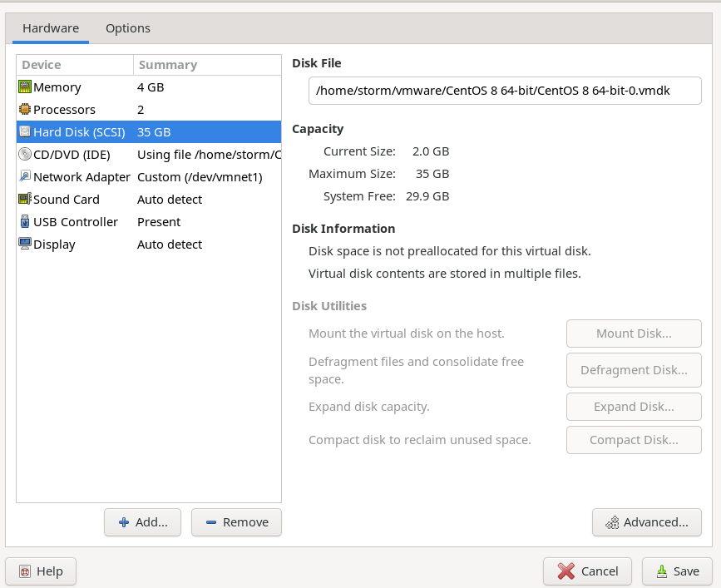This screenshot has height=588, width=721.
Task: Click the Memory chip icon
Action: point(25,87)
